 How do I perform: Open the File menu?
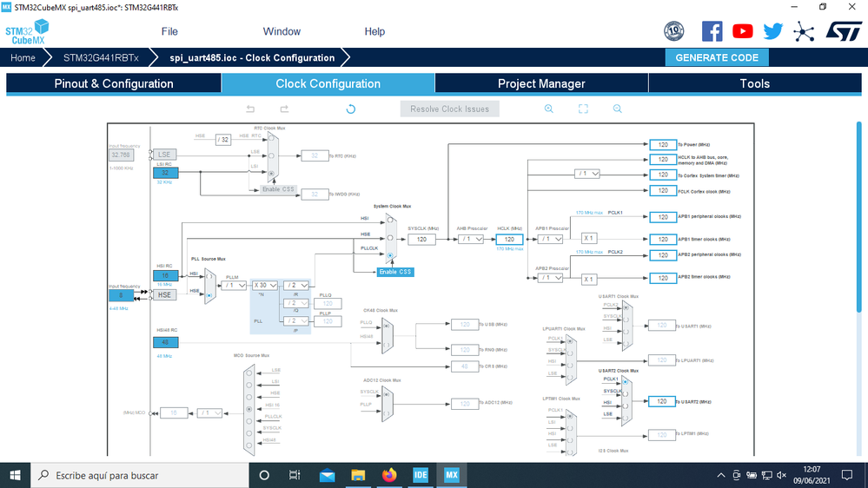pyautogui.click(x=169, y=31)
